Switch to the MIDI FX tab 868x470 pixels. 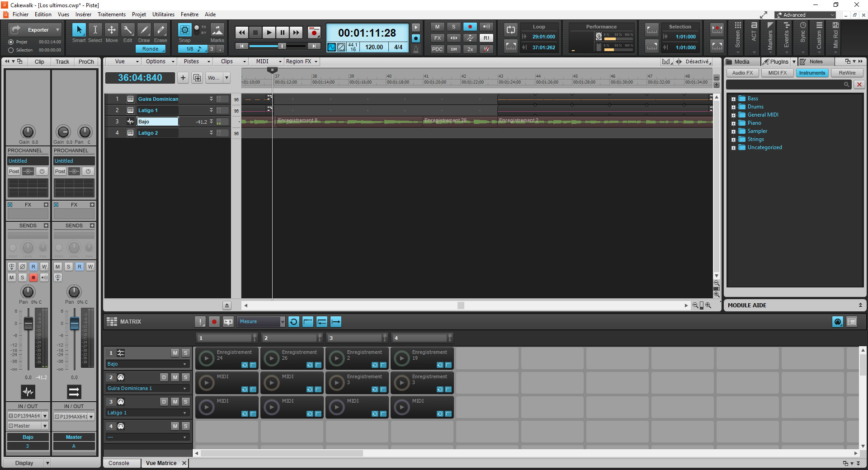[x=778, y=73]
